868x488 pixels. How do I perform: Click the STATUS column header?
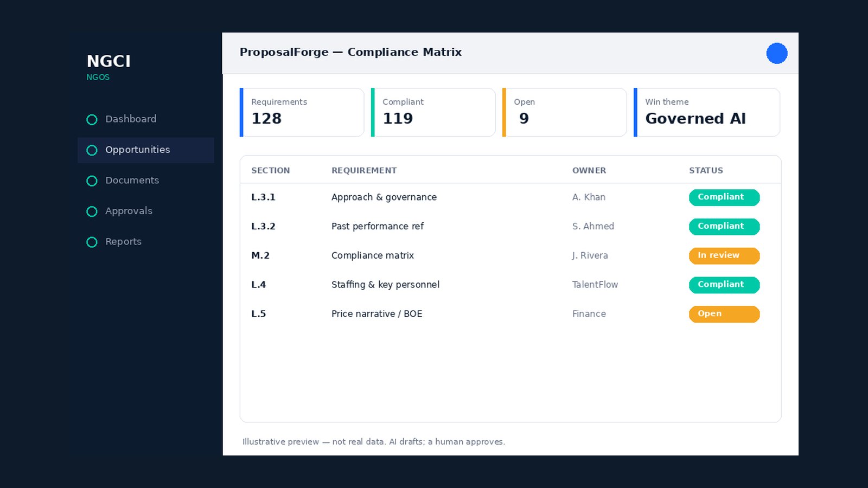706,170
